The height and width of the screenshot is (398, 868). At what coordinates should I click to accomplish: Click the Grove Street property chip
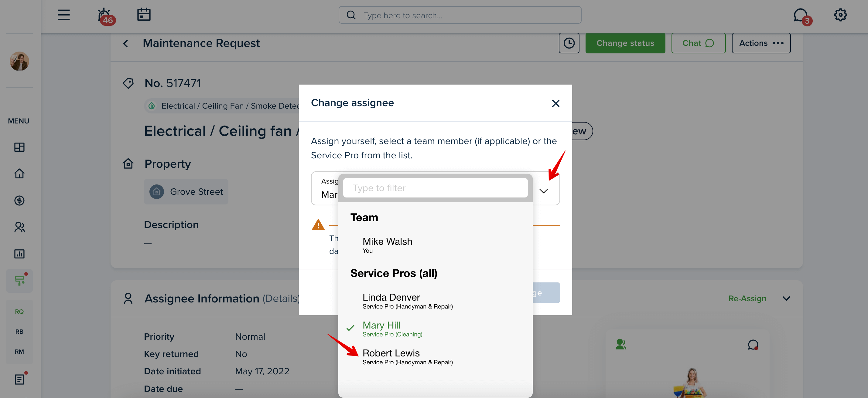click(x=186, y=191)
